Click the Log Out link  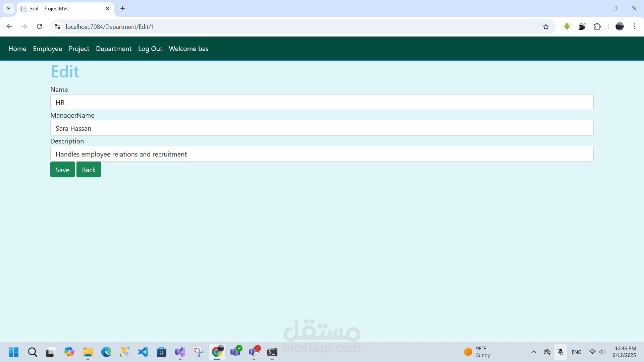pyautogui.click(x=150, y=49)
